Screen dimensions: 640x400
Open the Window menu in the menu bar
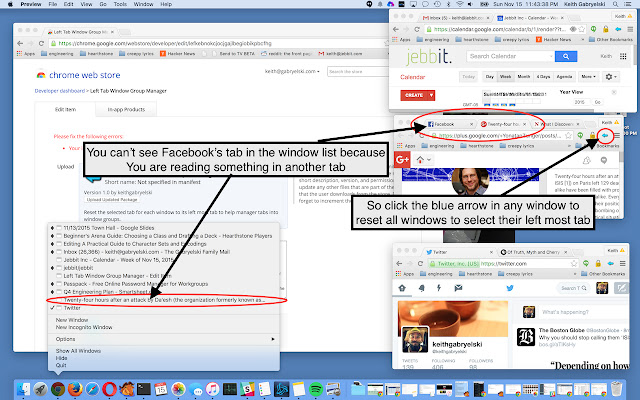coord(143,4)
